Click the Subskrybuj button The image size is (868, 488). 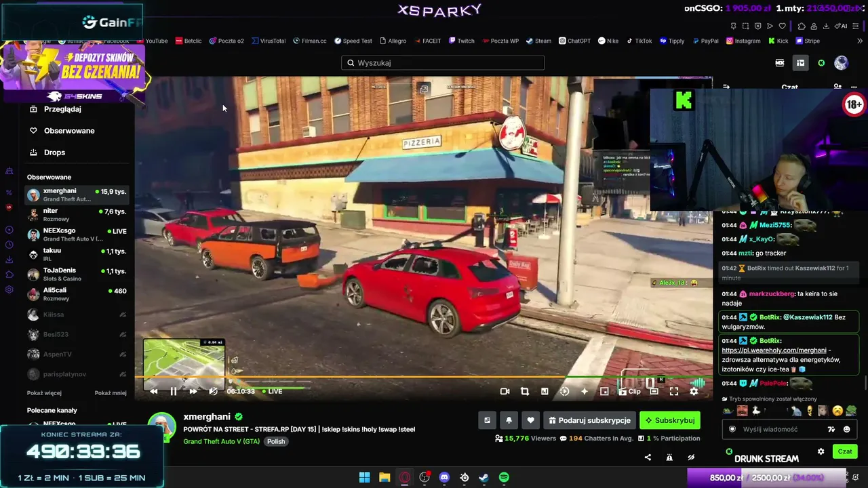click(670, 420)
